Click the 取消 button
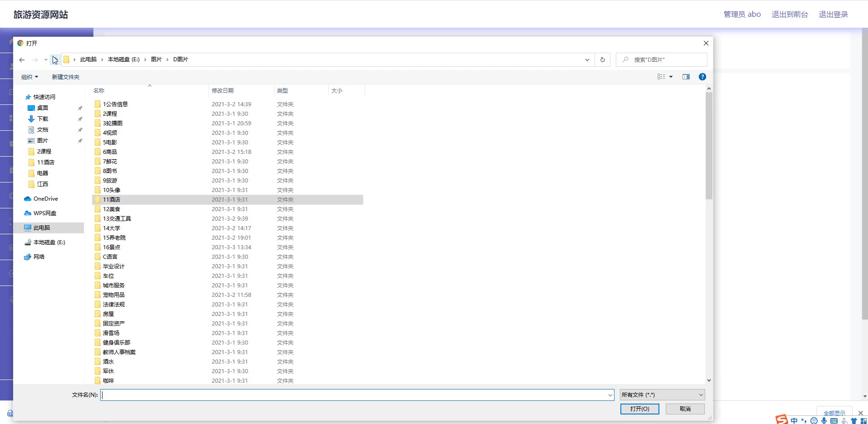 (685, 409)
